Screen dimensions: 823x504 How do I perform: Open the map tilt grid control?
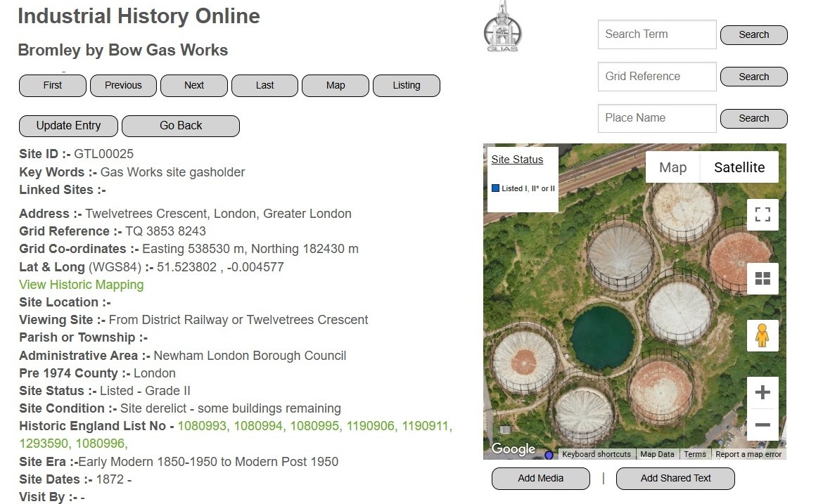(x=763, y=279)
